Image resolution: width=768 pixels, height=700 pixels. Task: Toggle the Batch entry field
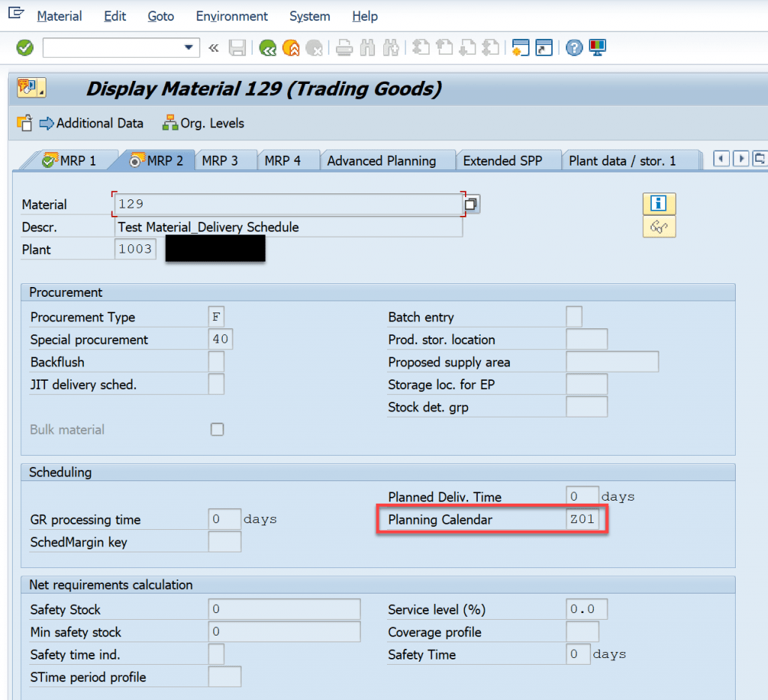click(x=574, y=317)
